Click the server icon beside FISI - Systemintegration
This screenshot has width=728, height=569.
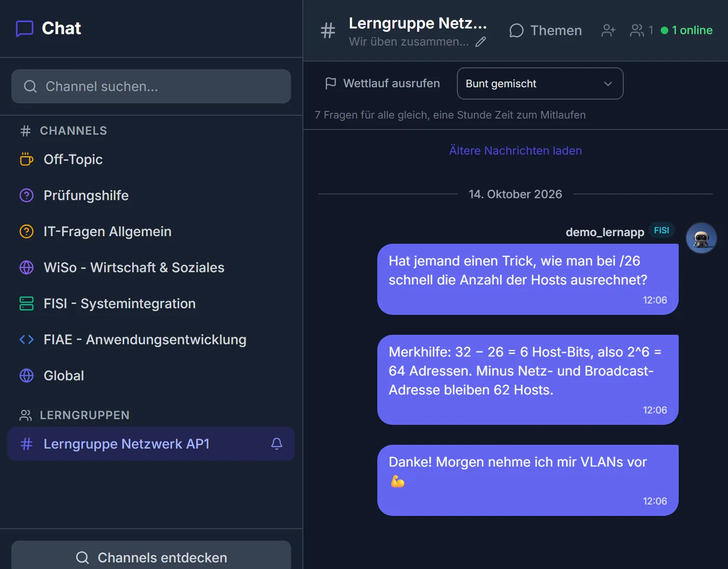point(27,303)
